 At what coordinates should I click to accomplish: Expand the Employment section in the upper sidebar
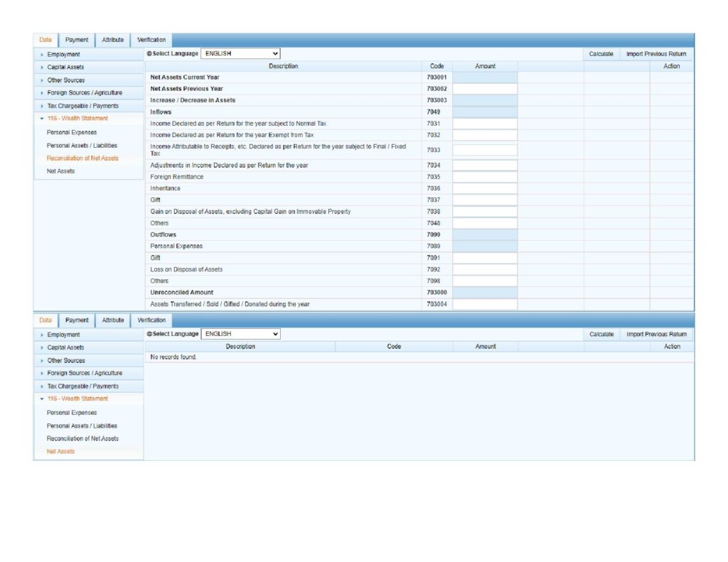pos(63,55)
